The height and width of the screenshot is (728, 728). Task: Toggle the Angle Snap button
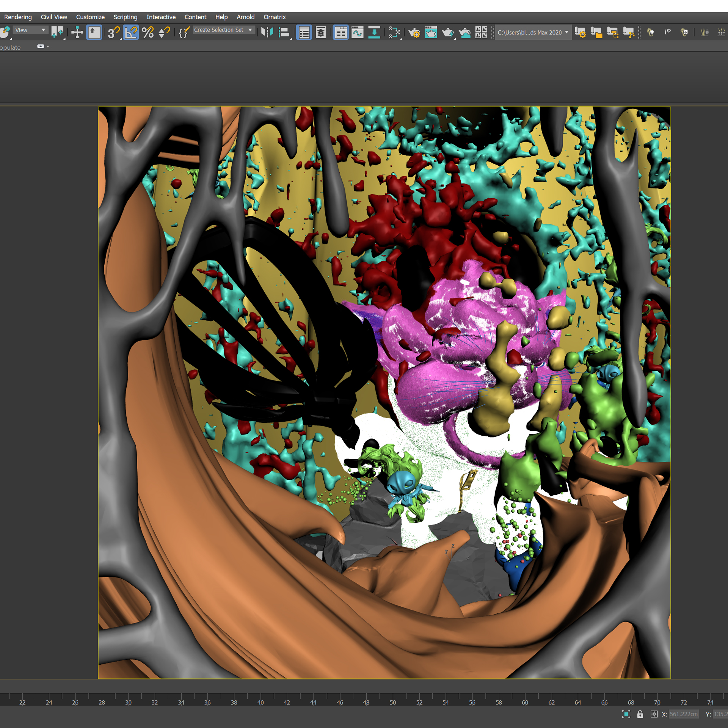tap(131, 33)
